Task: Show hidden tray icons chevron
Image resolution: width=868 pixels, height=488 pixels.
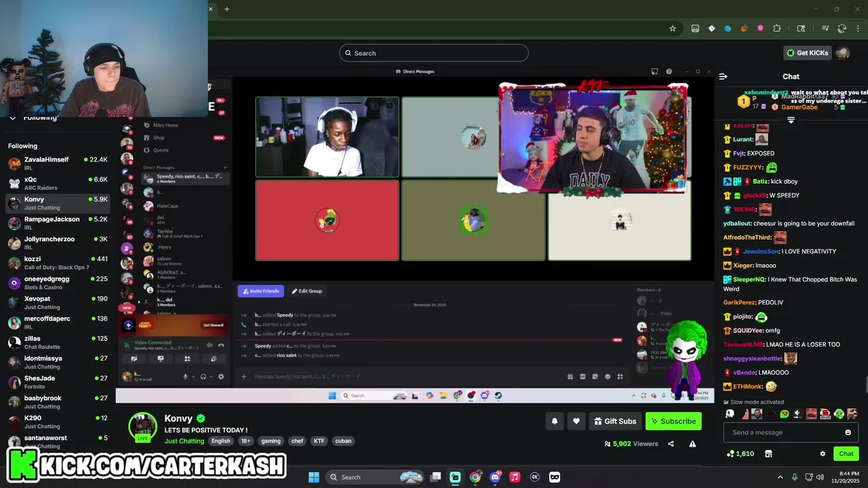Action: 780,477
